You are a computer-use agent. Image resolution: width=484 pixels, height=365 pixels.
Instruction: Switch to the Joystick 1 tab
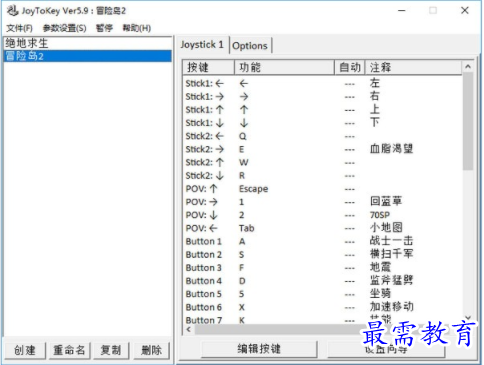[x=202, y=44]
